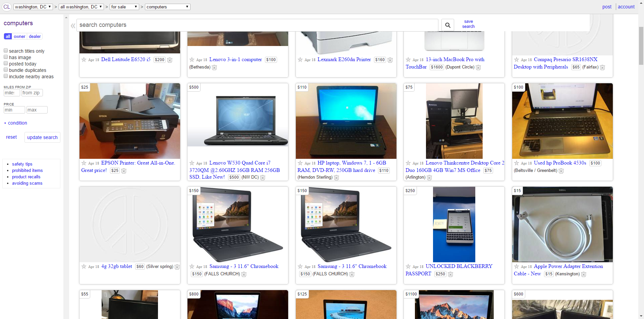Image resolution: width=644 pixels, height=319 pixels.
Task: Click the page vertical scrollbar thumb
Action: (641, 45)
